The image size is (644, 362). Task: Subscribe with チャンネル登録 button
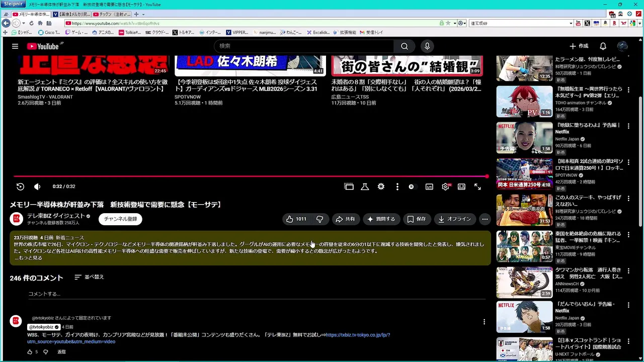pyautogui.click(x=120, y=219)
